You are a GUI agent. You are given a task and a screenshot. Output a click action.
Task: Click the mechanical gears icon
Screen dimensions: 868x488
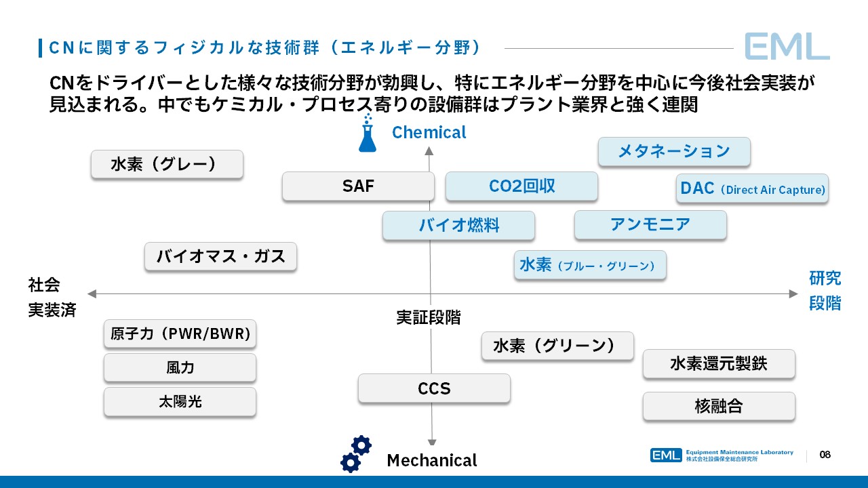[356, 453]
